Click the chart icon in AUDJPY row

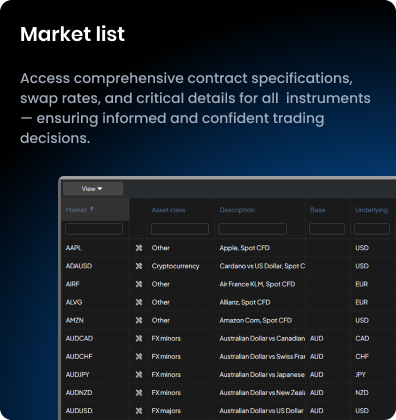click(139, 374)
